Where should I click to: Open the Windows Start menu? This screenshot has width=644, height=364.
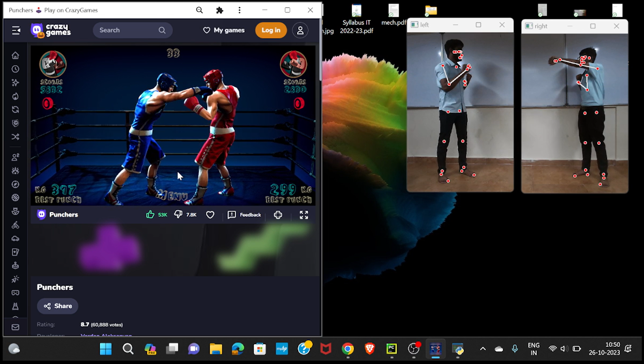click(106, 349)
